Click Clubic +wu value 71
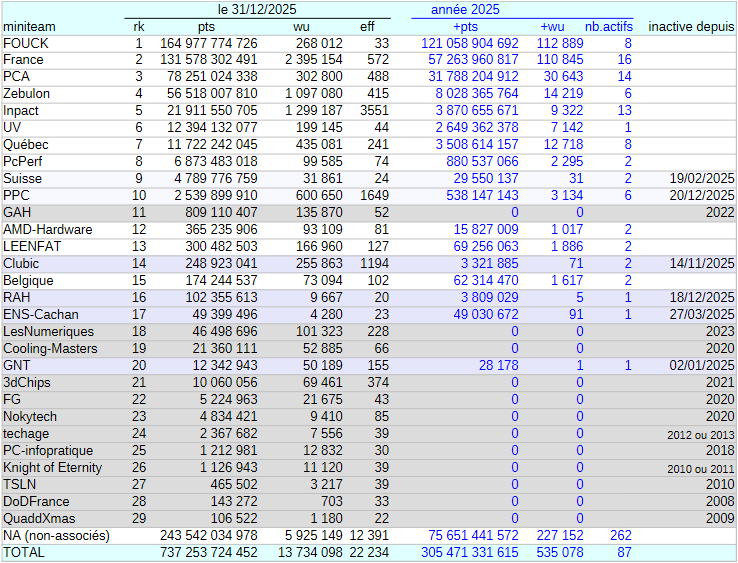The width and height of the screenshot is (738, 563). (576, 264)
